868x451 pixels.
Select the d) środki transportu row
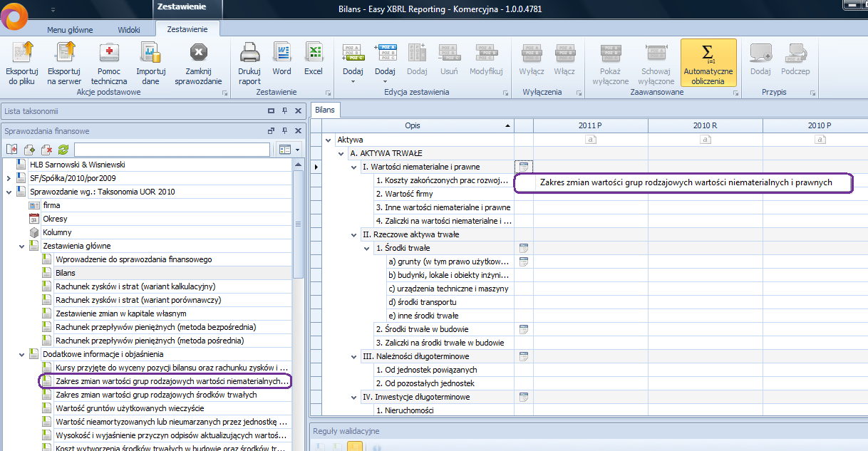coord(422,302)
